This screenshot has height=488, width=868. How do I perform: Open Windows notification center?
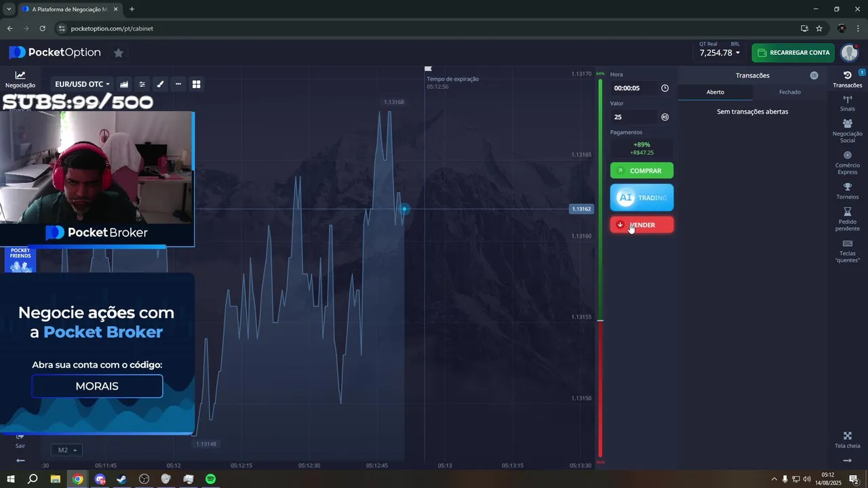click(854, 479)
